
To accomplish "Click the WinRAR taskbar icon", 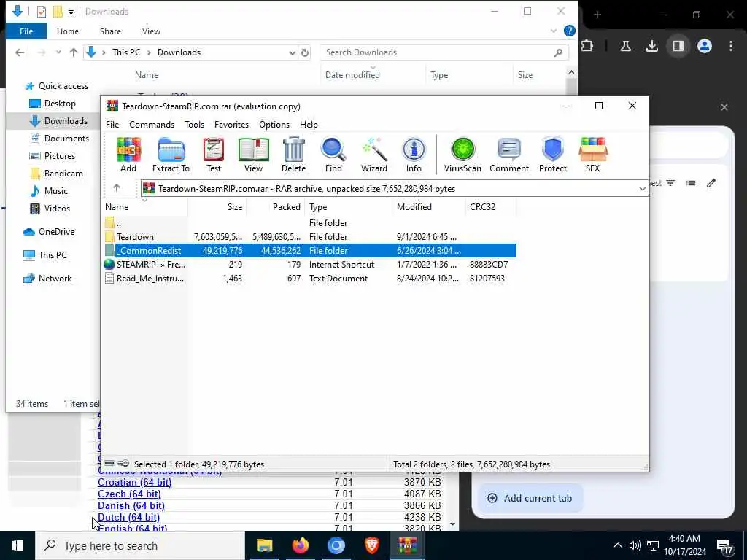I will pos(408,545).
